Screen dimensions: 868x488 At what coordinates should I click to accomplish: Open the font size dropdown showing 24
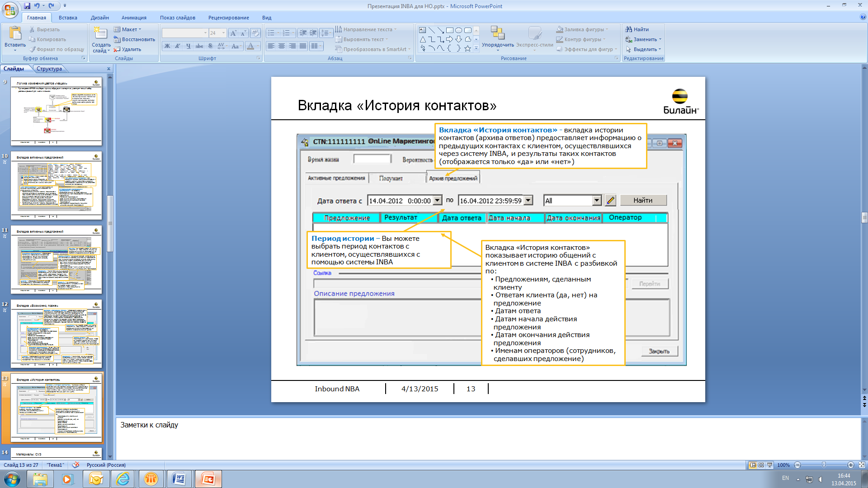coord(223,33)
